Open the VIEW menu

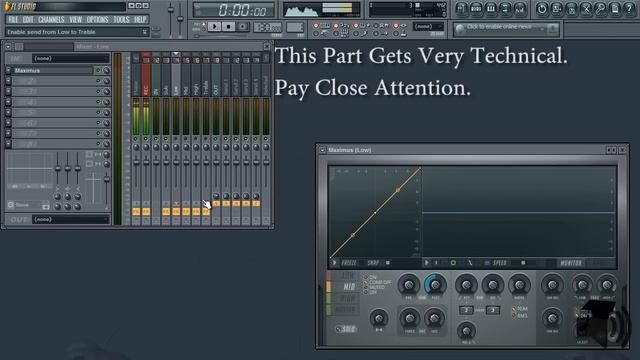click(76, 20)
